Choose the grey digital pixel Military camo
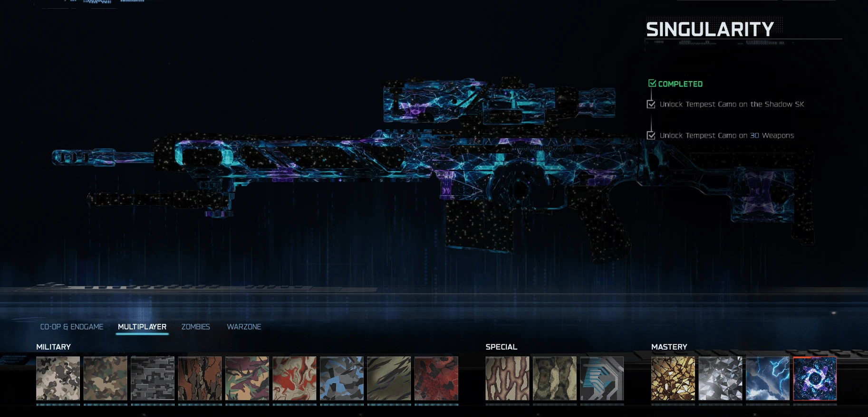The width and height of the screenshot is (868, 417). tap(153, 379)
